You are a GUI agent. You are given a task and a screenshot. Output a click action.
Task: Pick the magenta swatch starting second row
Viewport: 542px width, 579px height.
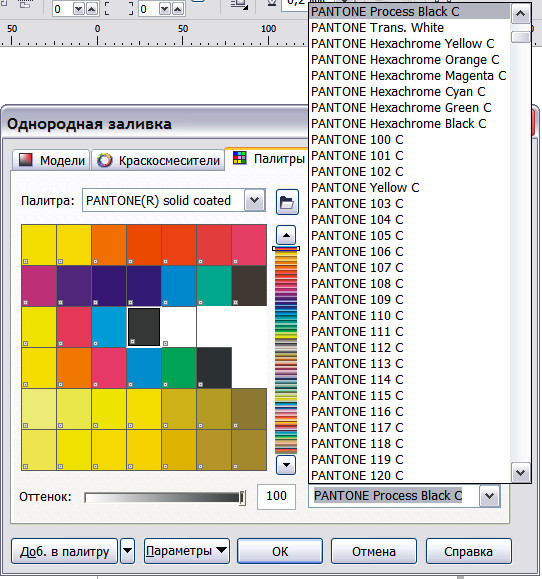(x=39, y=286)
